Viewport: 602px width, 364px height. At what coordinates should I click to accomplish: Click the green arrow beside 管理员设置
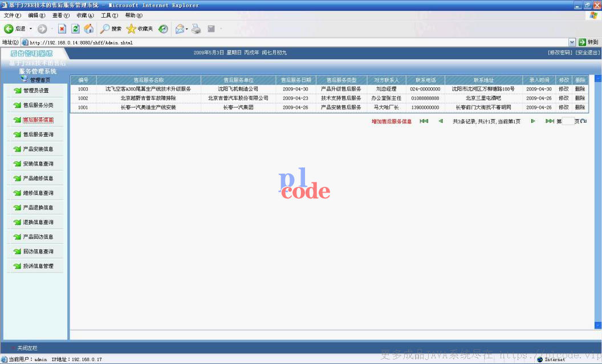[x=17, y=91]
